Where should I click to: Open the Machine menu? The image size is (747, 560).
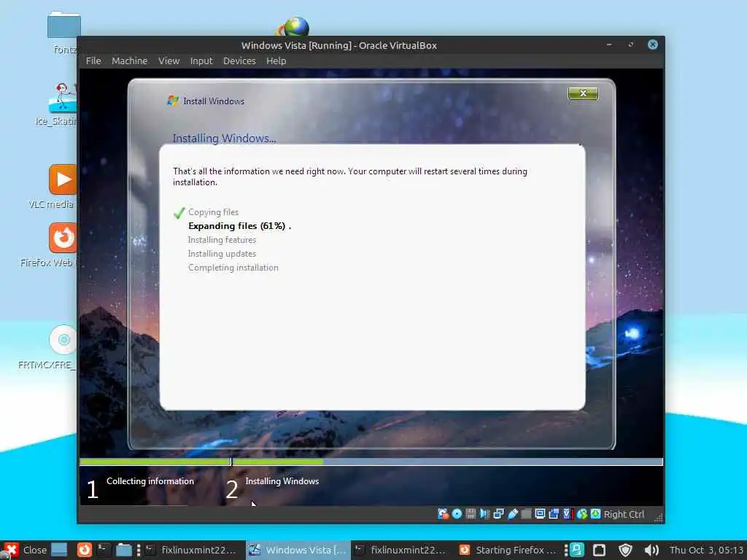(x=130, y=61)
